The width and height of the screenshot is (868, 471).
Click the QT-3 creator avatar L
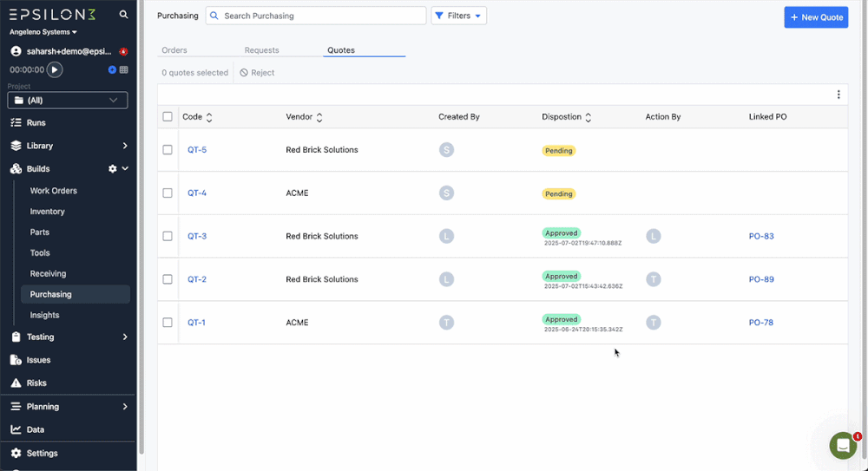point(446,236)
